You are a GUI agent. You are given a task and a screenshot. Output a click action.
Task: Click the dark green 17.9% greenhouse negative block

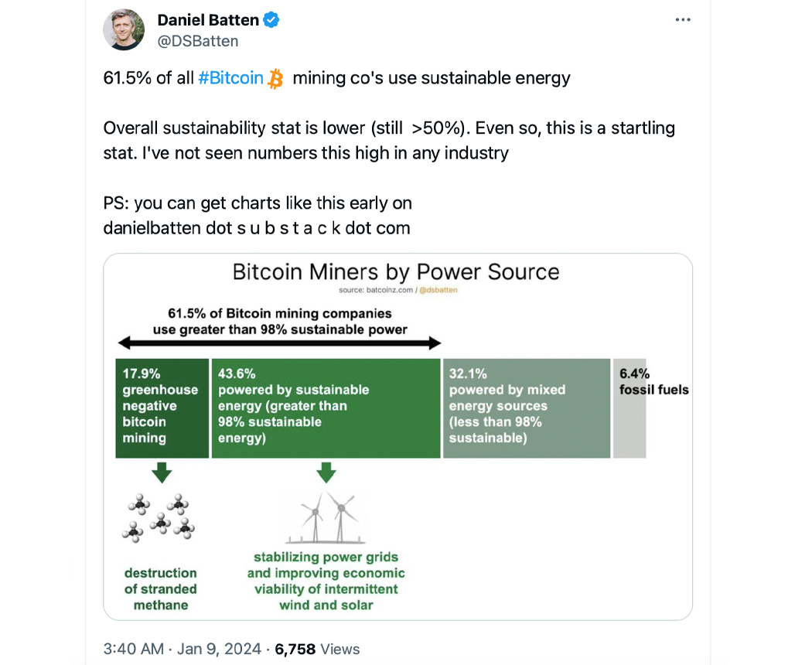(x=162, y=408)
